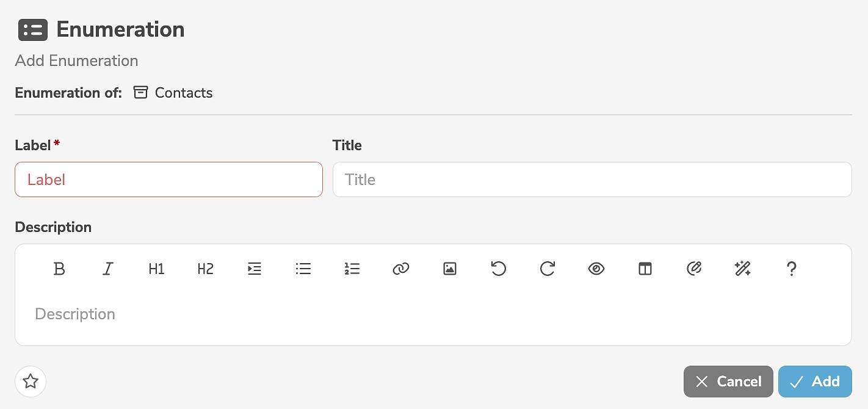Apply bold formatting in the description editor
The image size is (868, 409).
click(x=59, y=269)
